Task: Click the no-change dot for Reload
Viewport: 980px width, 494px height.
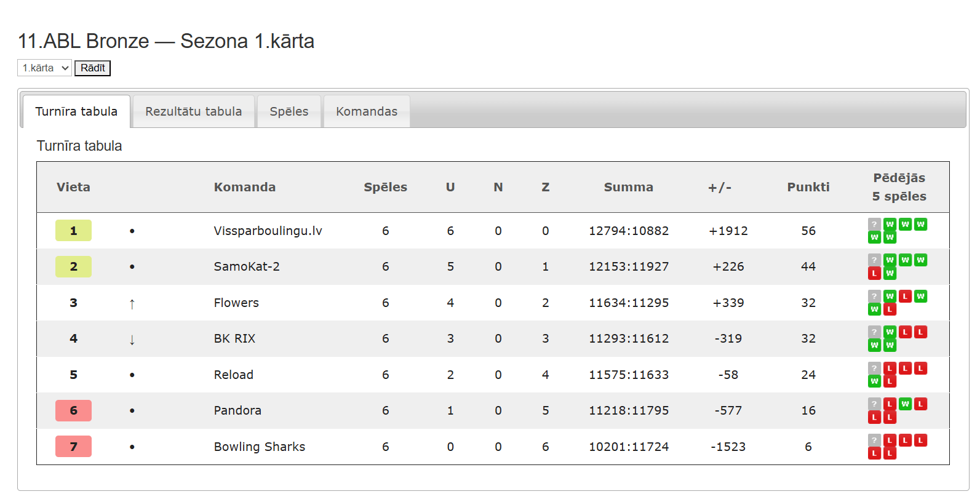Action: click(x=132, y=375)
